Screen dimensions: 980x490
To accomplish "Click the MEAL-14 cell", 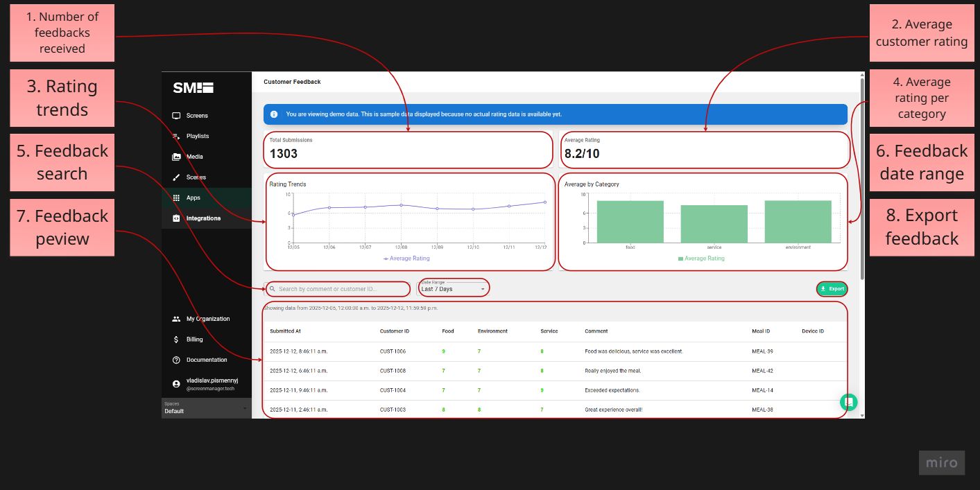I will click(762, 390).
